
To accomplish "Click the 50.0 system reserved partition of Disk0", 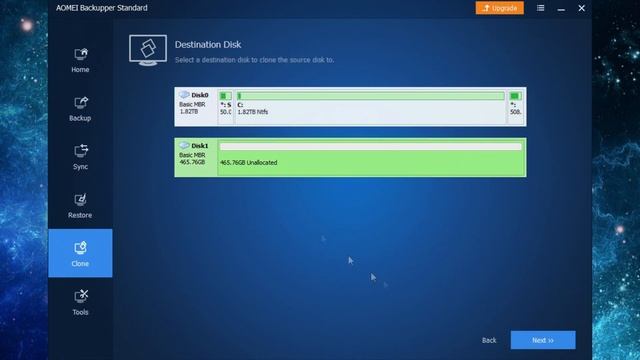I will tap(225, 107).
